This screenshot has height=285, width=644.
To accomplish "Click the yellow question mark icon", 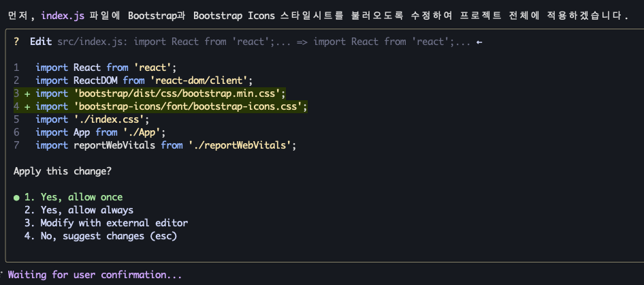I will pos(16,42).
